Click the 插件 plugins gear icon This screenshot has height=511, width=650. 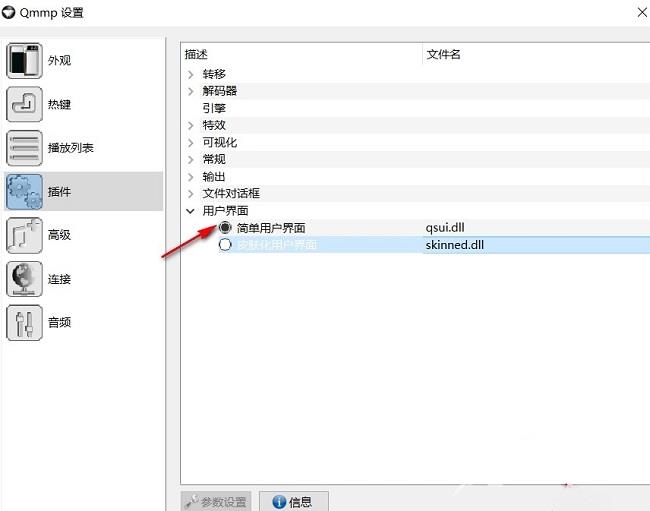click(x=25, y=191)
